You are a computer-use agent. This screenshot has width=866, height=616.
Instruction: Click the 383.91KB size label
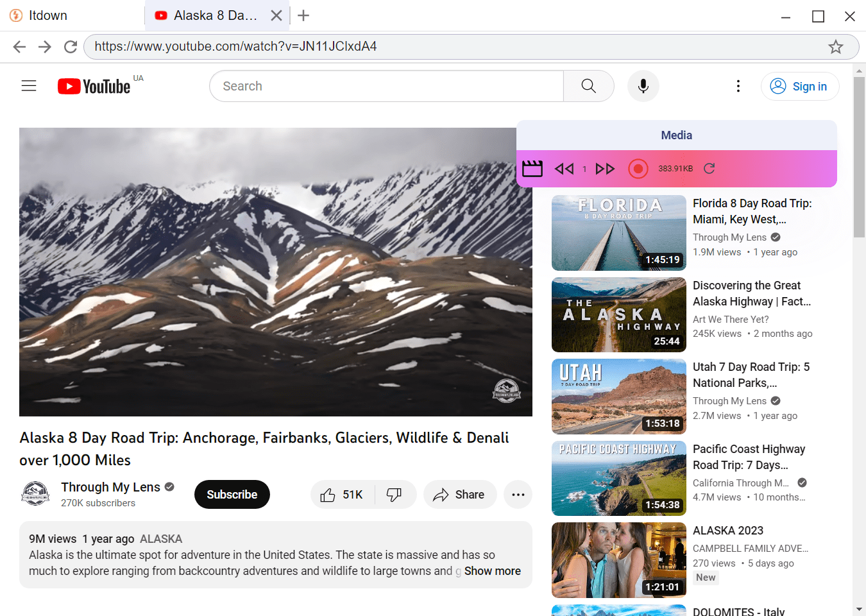click(x=675, y=169)
